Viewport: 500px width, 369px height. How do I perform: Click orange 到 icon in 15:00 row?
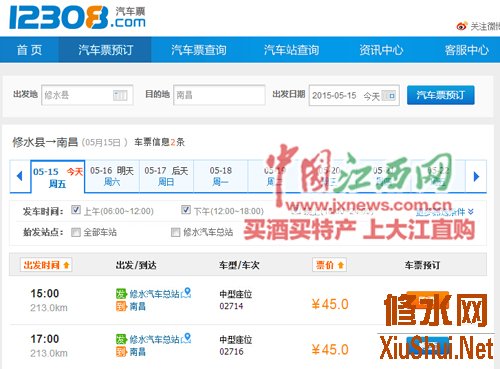click(x=121, y=306)
